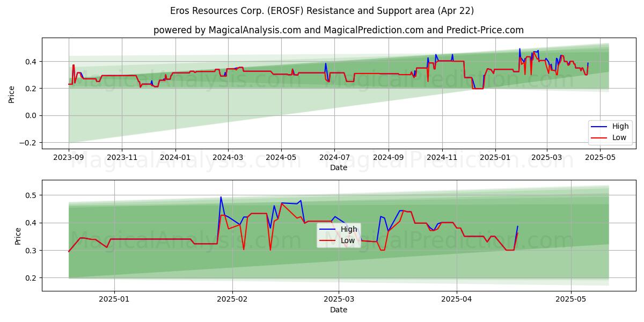Click the top chart '2025-05' date label
Viewport: 644px width, 322px height.
[599, 158]
